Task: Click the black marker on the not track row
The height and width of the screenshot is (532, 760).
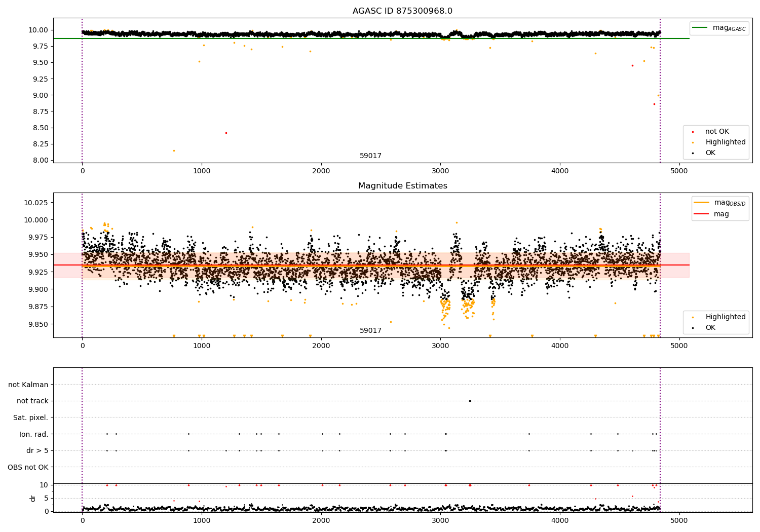Action: [470, 401]
